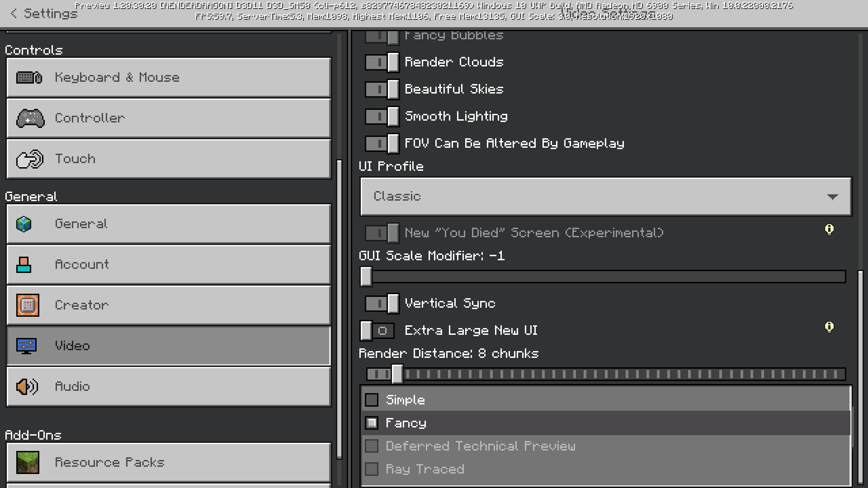
Task: Click the Audio speaker icon
Action: [27, 387]
